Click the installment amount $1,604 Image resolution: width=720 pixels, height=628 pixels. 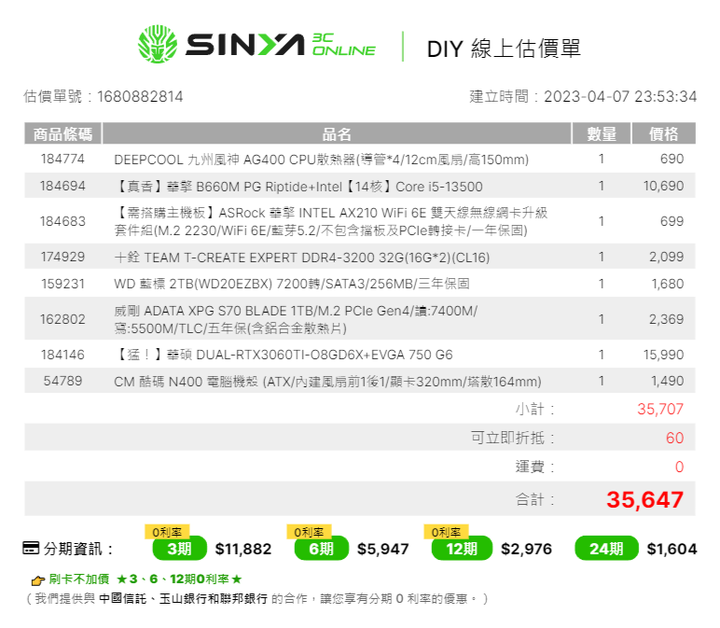point(672,549)
